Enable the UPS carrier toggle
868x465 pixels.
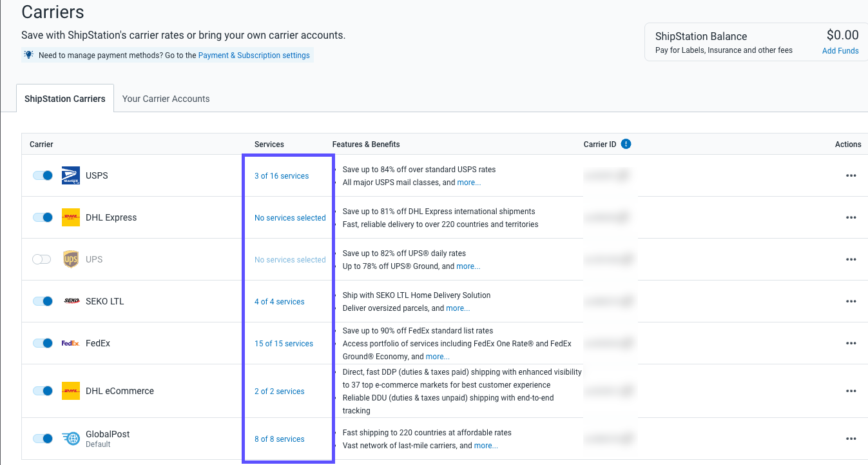click(42, 259)
